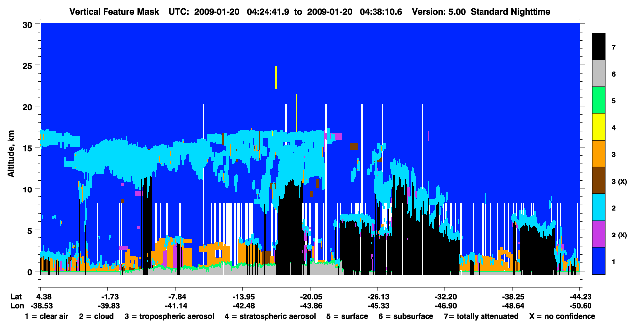Click longitude value -39.83
The image size is (644, 330).
click(x=108, y=306)
